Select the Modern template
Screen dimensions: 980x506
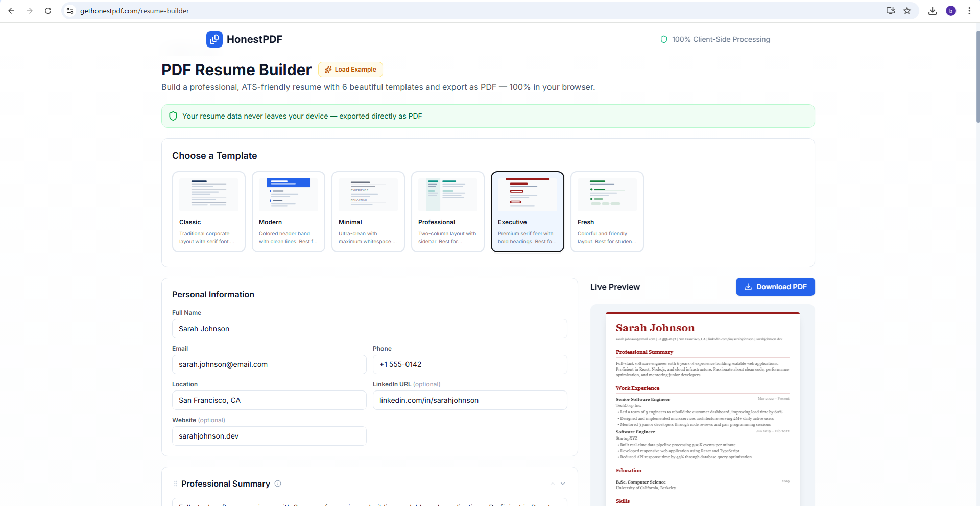[x=288, y=212]
